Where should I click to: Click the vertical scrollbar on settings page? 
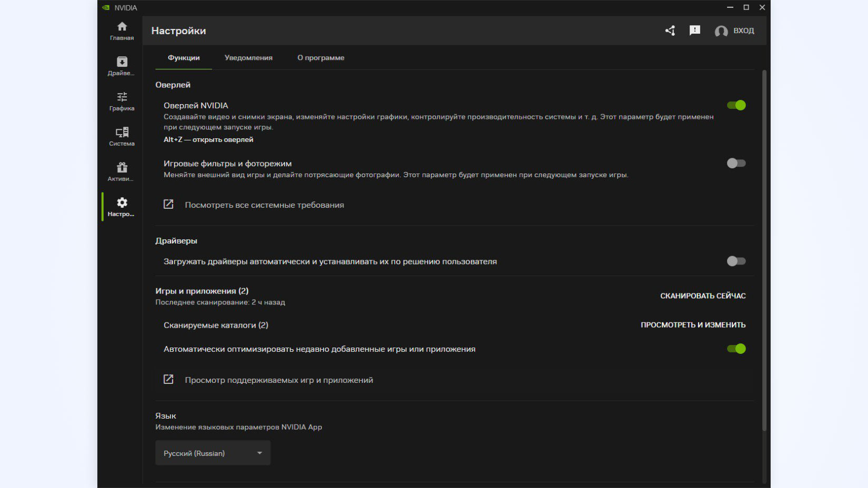point(764,252)
